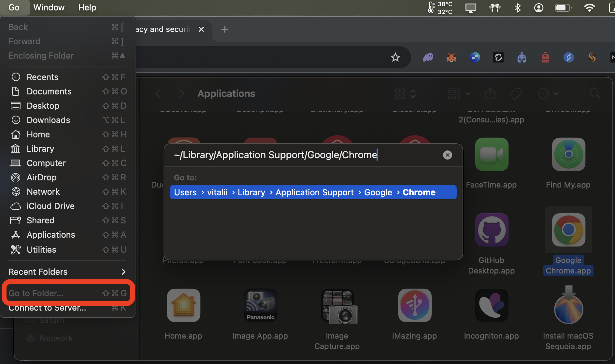Open Finder group-by dropdown
The image size is (615, 364).
[459, 94]
